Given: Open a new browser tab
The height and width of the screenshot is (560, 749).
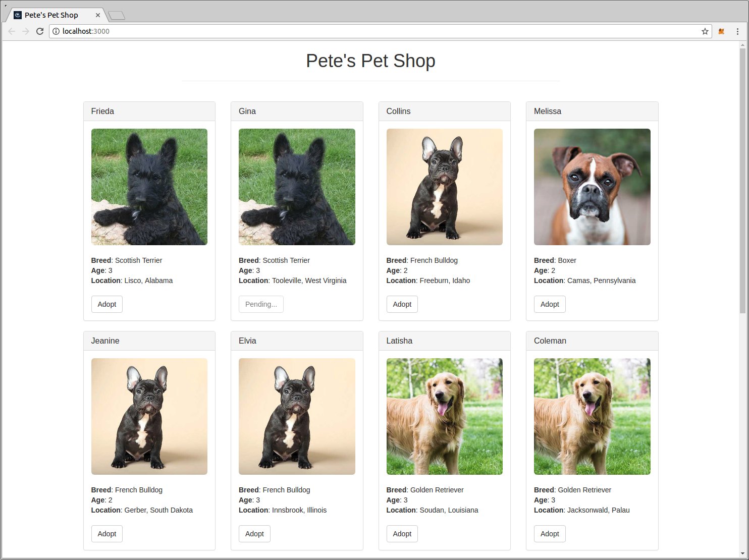Looking at the screenshot, I should (x=117, y=15).
